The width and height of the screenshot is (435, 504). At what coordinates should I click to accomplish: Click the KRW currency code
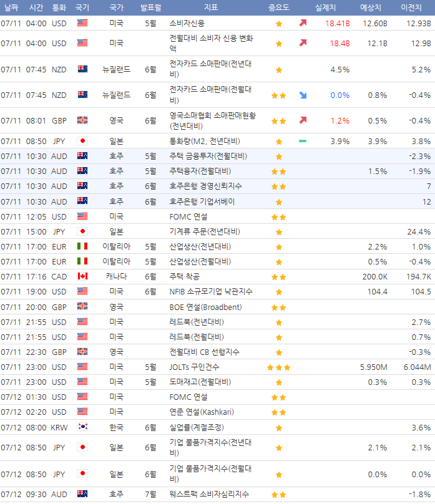tap(59, 428)
